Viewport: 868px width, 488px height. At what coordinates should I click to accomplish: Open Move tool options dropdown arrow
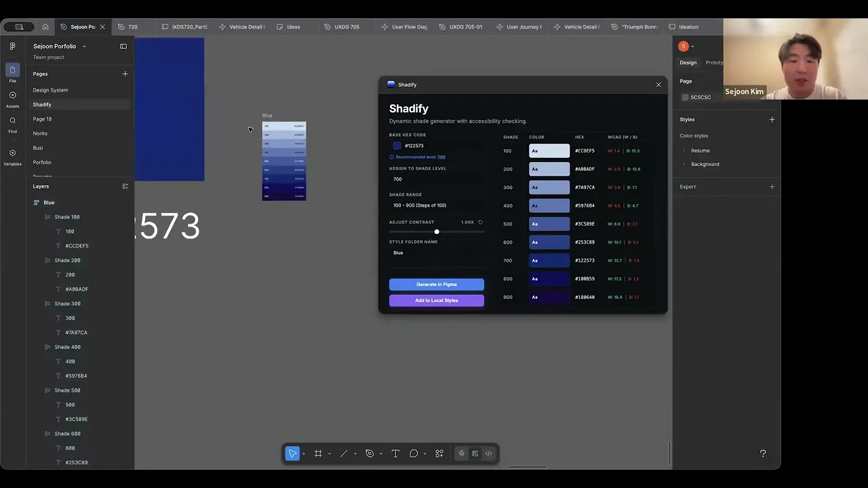coord(303,453)
